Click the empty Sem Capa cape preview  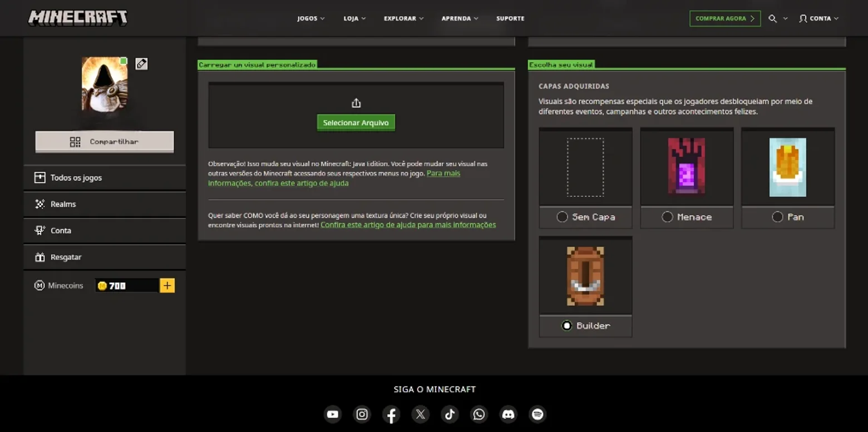(x=585, y=167)
